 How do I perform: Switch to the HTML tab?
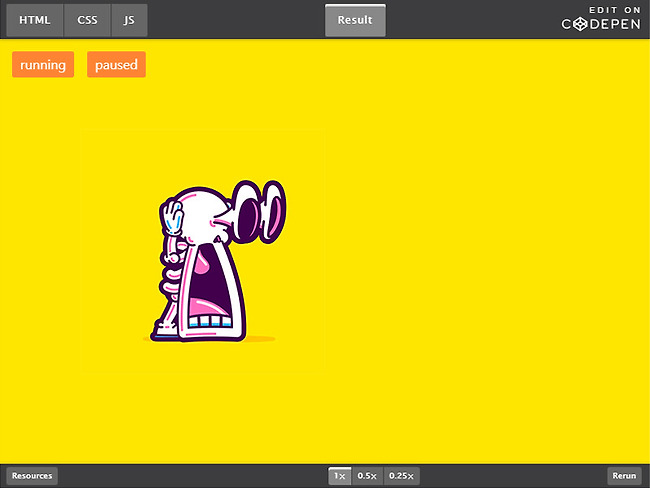tap(35, 20)
